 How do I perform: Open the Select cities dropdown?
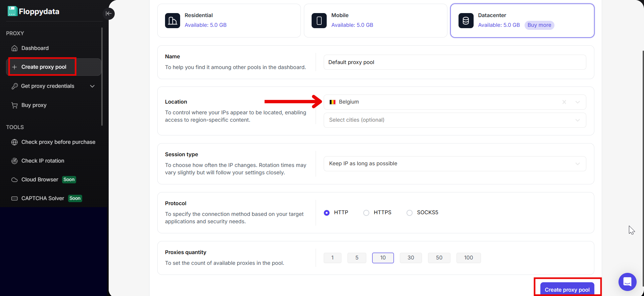pyautogui.click(x=454, y=120)
